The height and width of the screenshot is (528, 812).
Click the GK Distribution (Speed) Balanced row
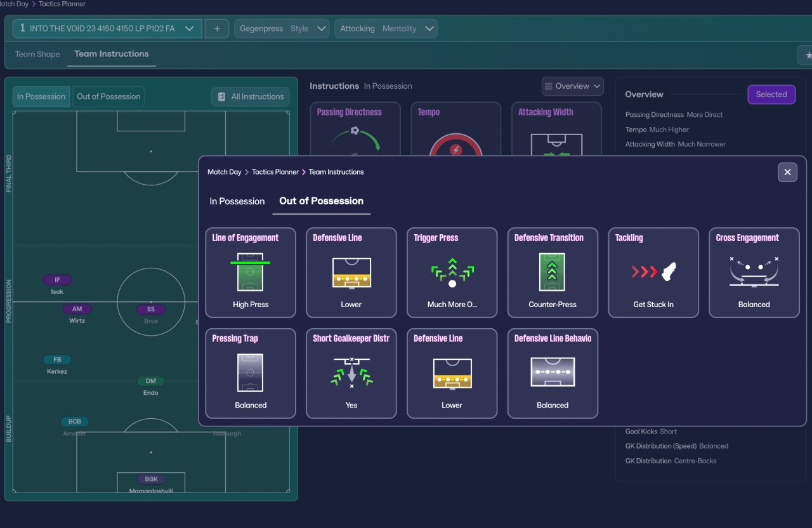pos(677,446)
